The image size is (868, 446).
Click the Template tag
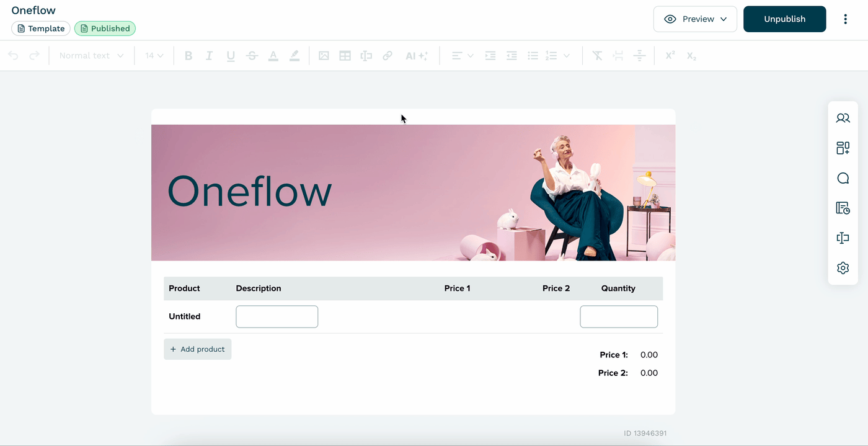[41, 29]
